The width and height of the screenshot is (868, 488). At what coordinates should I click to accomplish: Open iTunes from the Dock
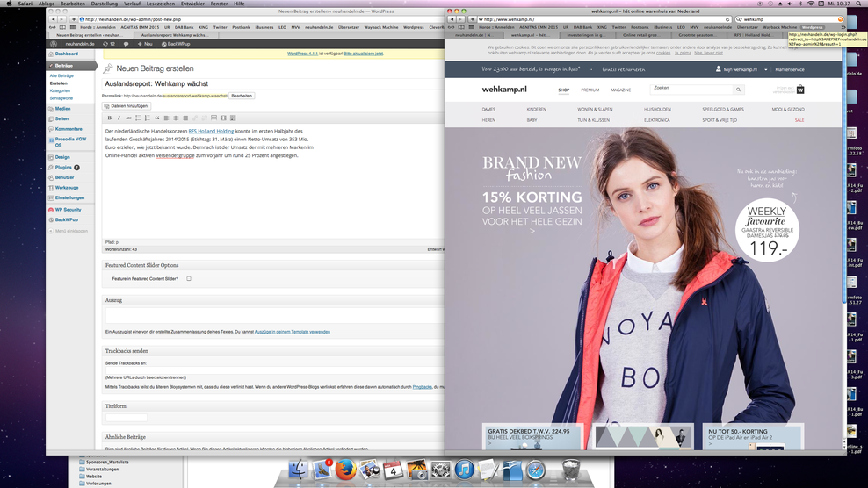tap(464, 470)
